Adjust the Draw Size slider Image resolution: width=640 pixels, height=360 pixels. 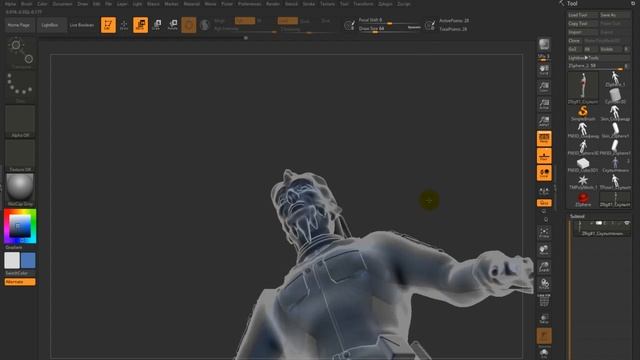coord(388,29)
